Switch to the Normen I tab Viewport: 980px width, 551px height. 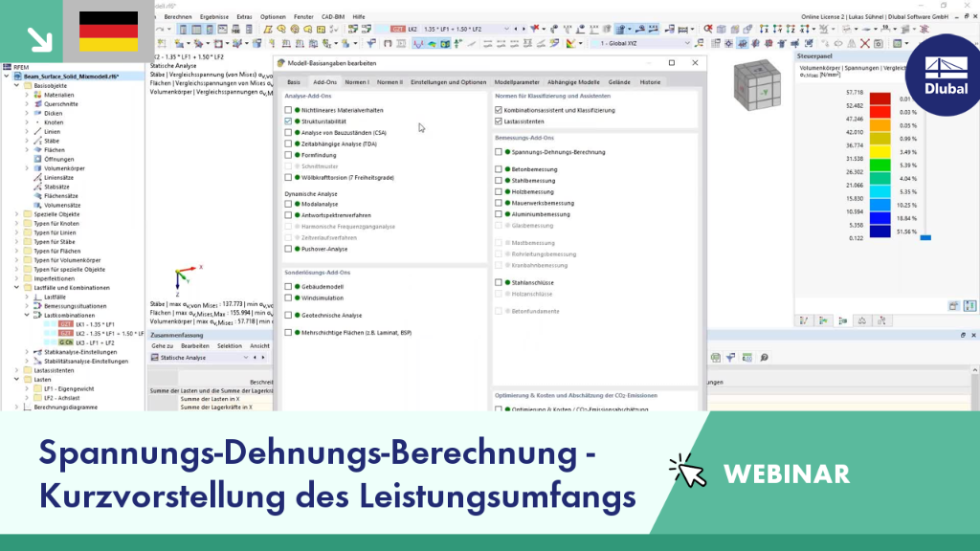[357, 82]
